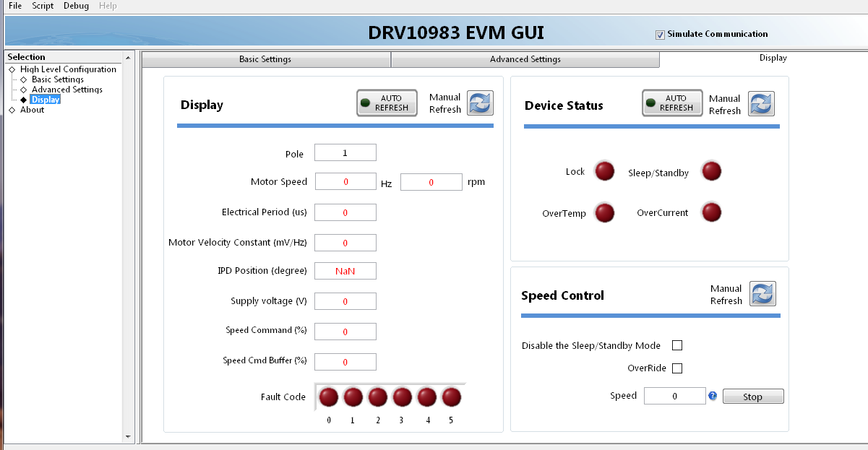Screen dimensions: 868x450
Task: Click the Speed Cmd Buffer (%) field
Action: [x=345, y=362]
